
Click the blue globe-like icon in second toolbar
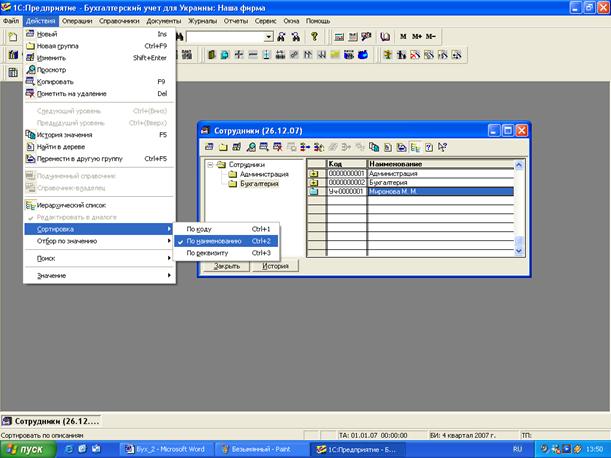click(225, 55)
